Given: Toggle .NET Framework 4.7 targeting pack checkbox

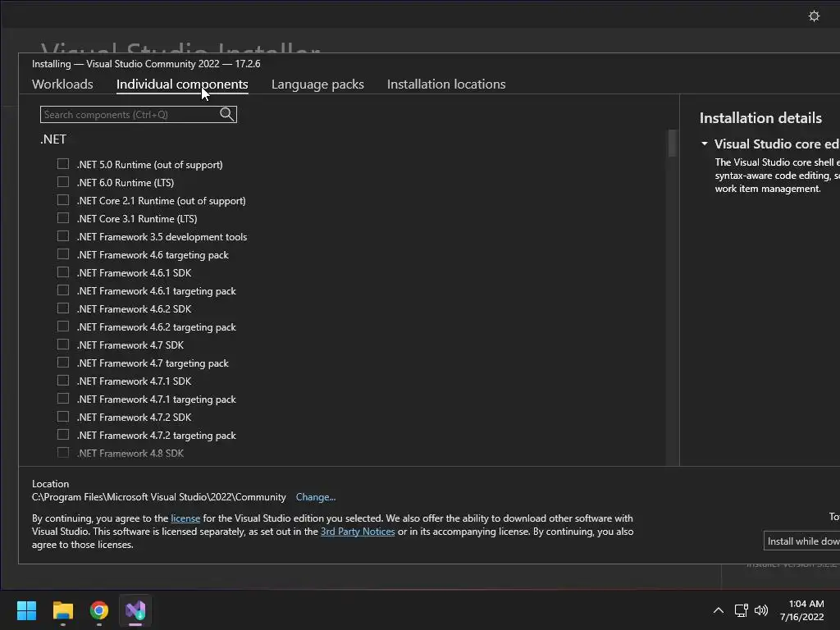Looking at the screenshot, I should pos(63,363).
